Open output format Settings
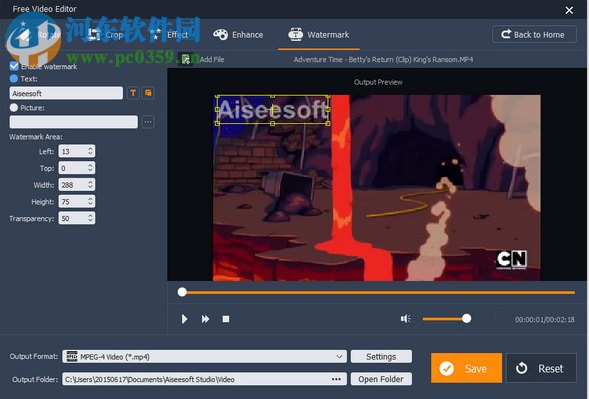This screenshot has width=589, height=399. pos(381,357)
